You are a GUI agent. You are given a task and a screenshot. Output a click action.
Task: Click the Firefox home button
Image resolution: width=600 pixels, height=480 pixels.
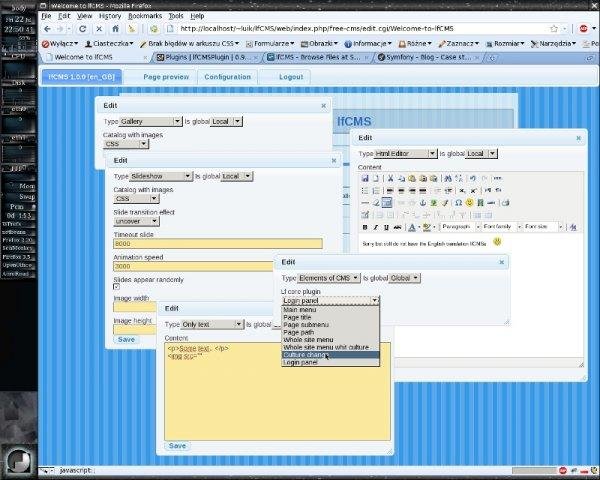(116, 29)
